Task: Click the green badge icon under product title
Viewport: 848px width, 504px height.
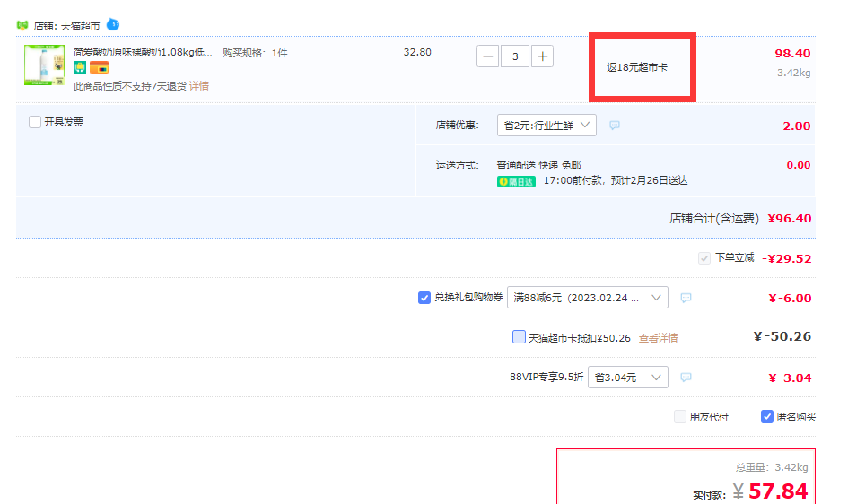Action: tap(80, 67)
